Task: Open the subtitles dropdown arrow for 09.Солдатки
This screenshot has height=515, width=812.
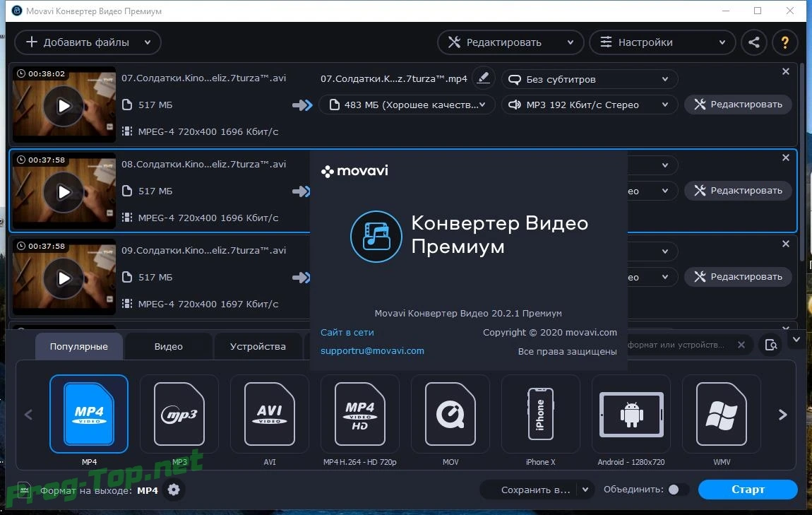Action: click(x=665, y=251)
